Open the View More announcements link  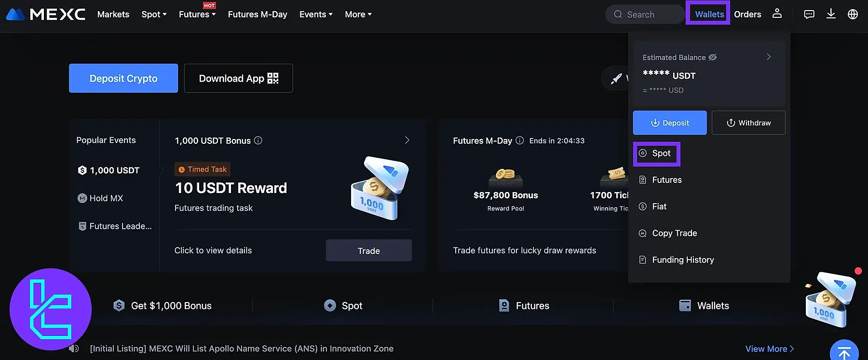[x=769, y=348]
